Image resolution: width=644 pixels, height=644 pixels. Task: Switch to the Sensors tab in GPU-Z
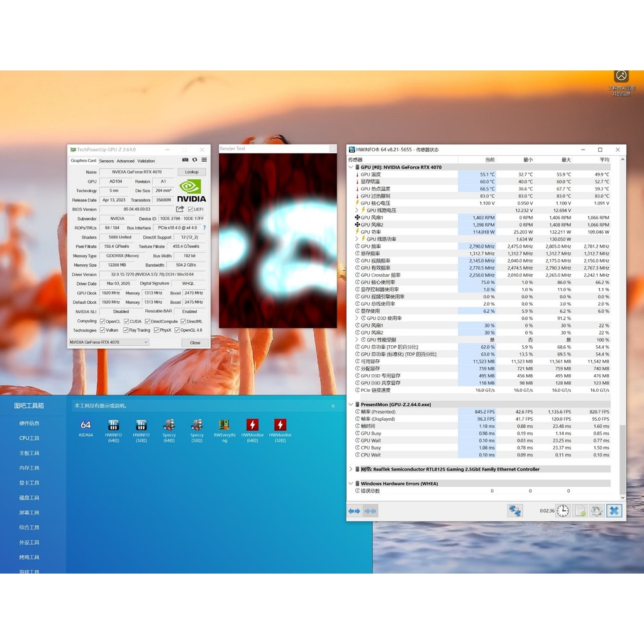click(106, 161)
